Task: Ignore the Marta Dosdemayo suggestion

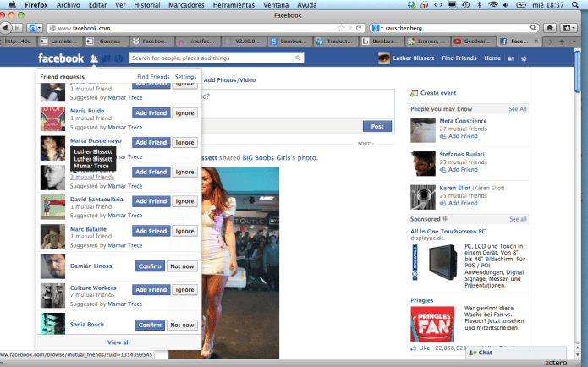Action: click(x=184, y=142)
